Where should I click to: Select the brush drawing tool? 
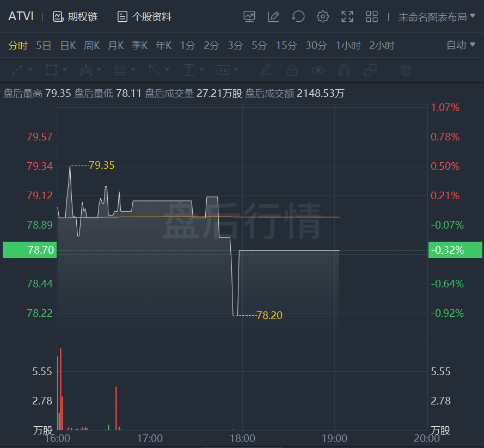[266, 70]
